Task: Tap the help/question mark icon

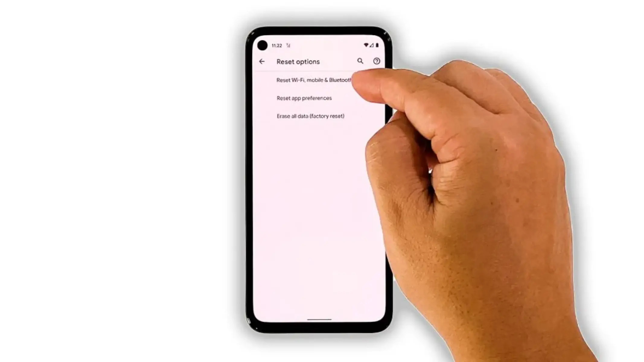Action: [x=376, y=61]
